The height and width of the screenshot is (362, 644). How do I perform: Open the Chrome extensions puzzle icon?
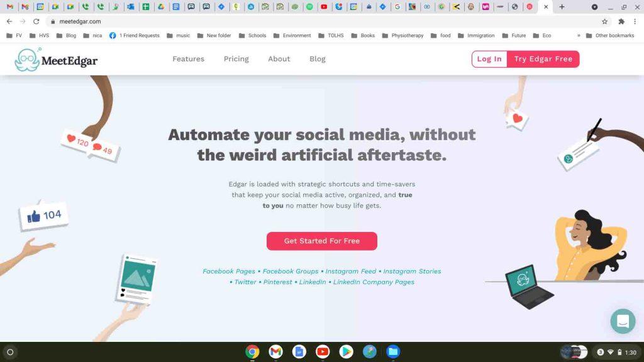621,21
